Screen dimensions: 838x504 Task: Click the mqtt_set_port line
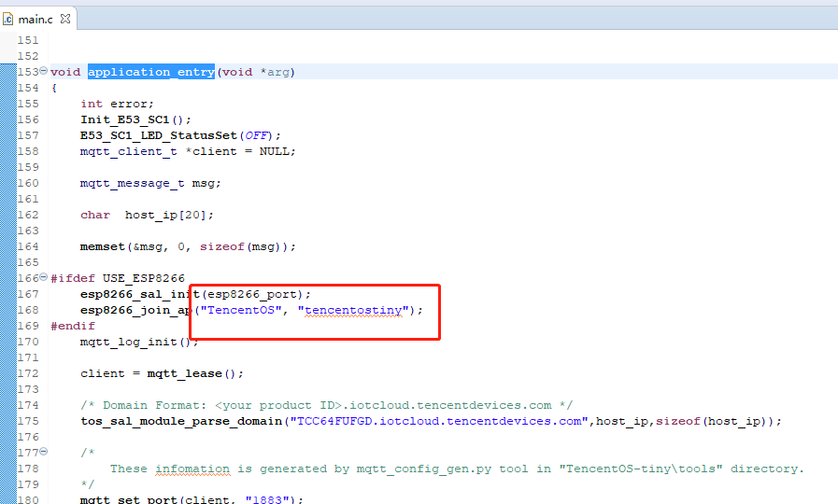point(192,499)
